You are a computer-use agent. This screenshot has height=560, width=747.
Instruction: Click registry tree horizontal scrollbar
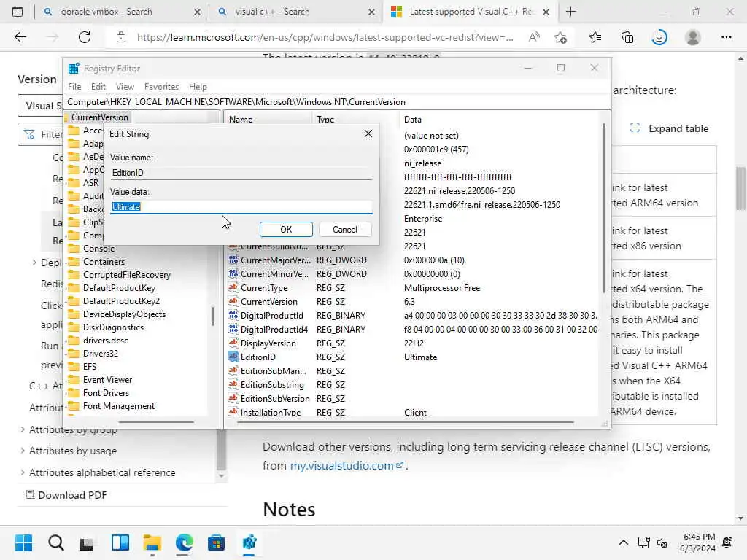pos(156,422)
